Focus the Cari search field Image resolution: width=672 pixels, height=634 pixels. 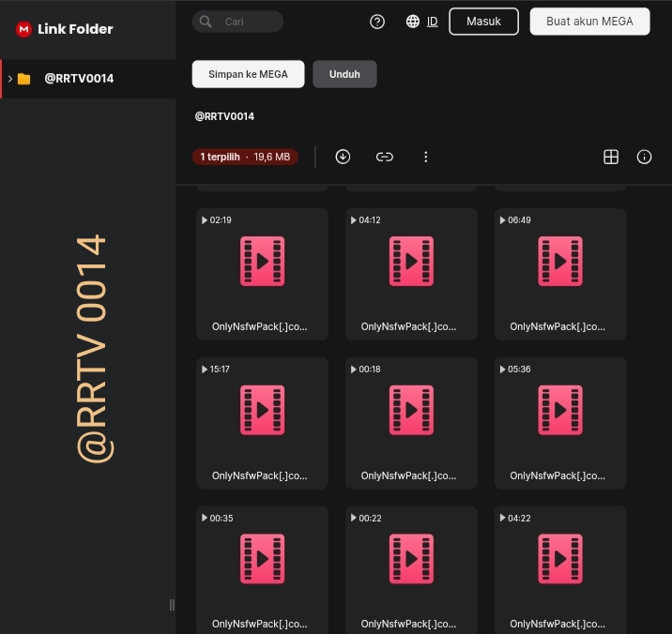click(237, 22)
